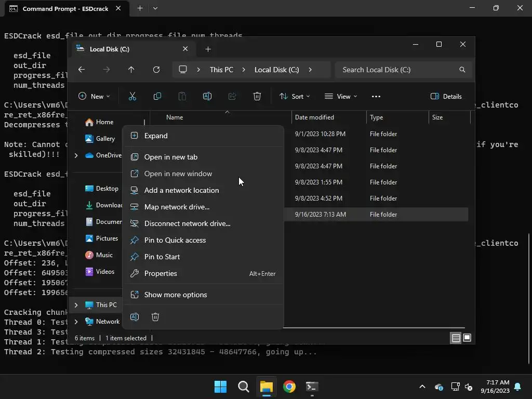The height and width of the screenshot is (399, 532).
Task: Refresh the Local Disk (C:) view
Action: point(156,70)
